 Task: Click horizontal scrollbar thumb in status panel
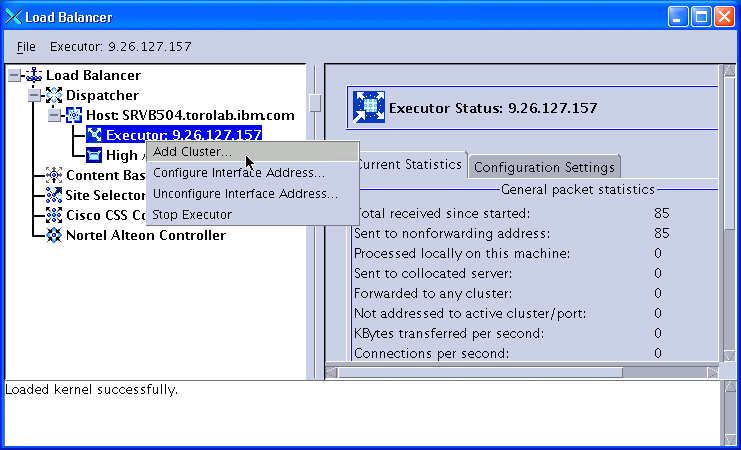[480, 372]
